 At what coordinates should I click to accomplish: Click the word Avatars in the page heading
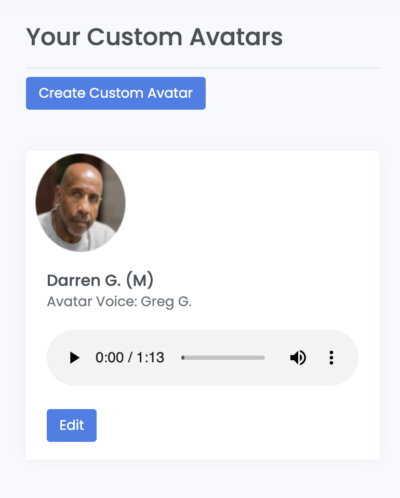click(x=236, y=37)
